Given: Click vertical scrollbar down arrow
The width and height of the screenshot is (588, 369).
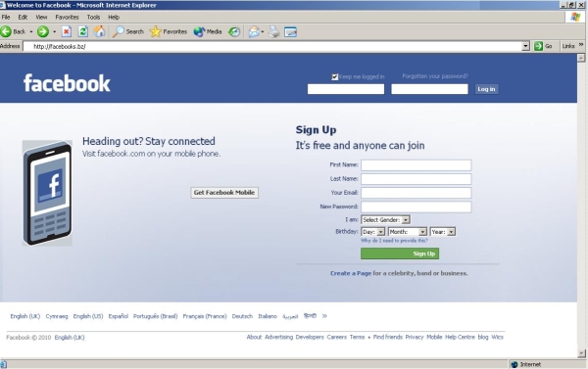Looking at the screenshot, I should pyautogui.click(x=581, y=353).
